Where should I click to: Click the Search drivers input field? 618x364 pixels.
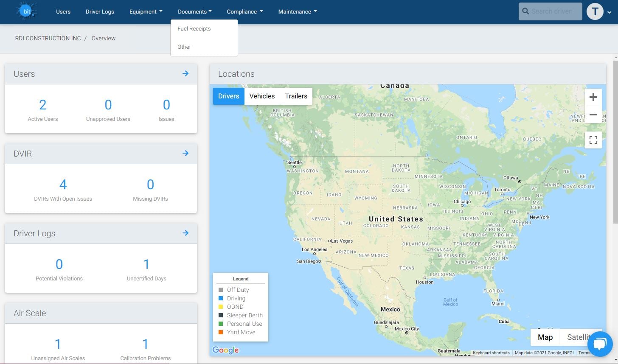(551, 11)
